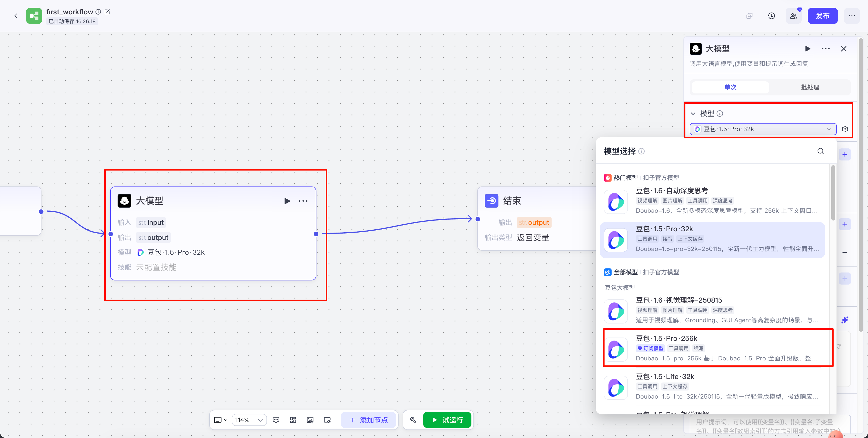Click the search icon in model selection
The width and height of the screenshot is (868, 438).
click(x=821, y=151)
